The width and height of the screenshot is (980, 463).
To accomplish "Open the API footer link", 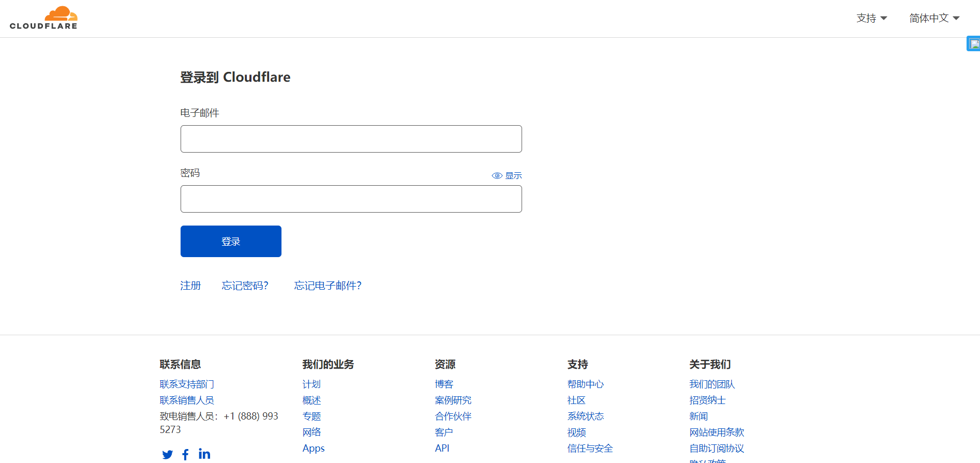I will (x=442, y=449).
